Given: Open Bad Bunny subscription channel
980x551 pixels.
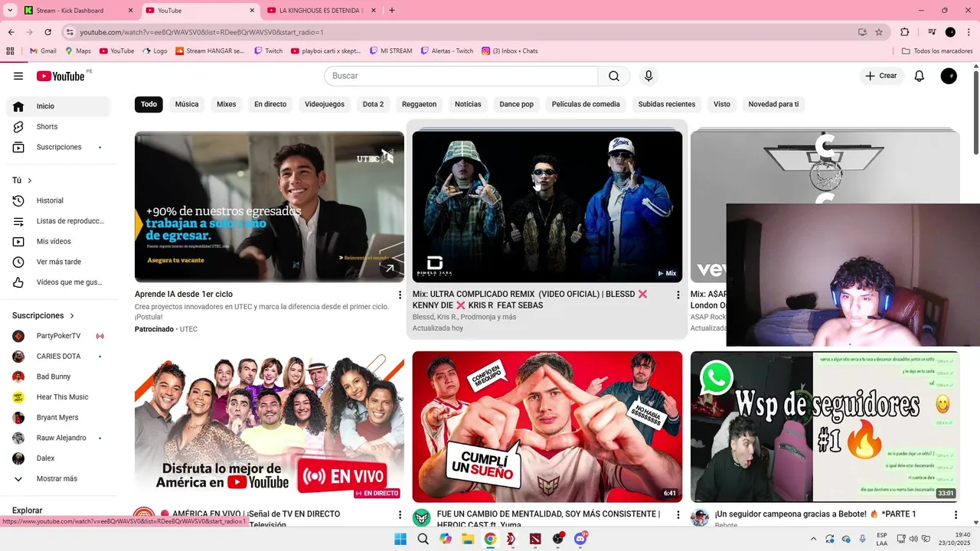Looking at the screenshot, I should click(58, 377).
